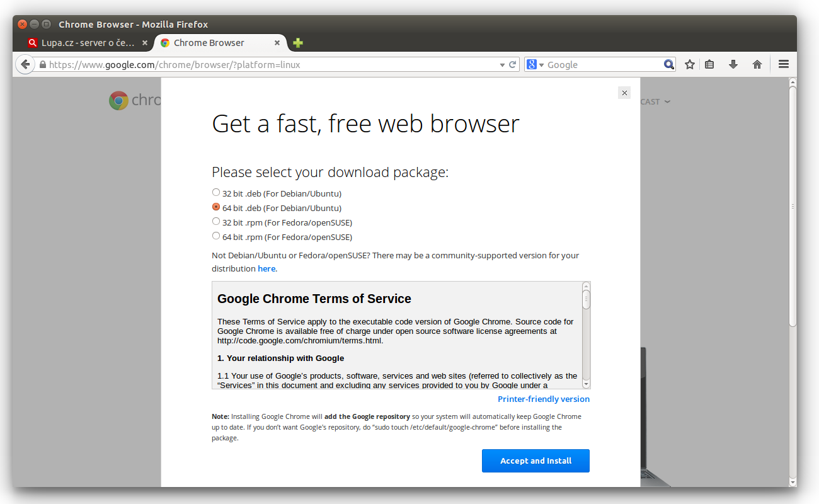Viewport: 819px width, 504px height.
Task: Go to the Home page icon
Action: coord(757,64)
